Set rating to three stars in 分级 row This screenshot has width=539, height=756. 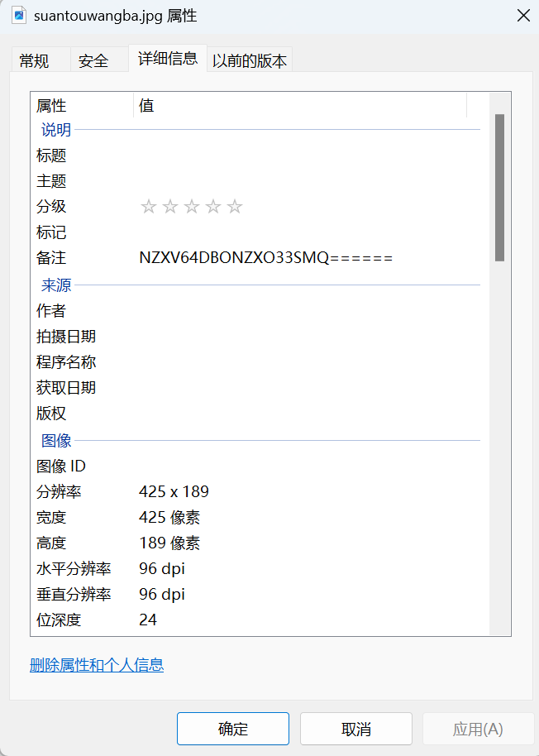click(192, 207)
